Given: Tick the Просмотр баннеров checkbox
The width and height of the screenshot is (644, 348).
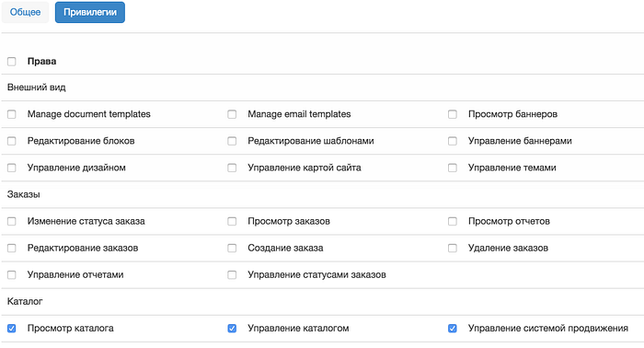Looking at the screenshot, I should [x=453, y=114].
